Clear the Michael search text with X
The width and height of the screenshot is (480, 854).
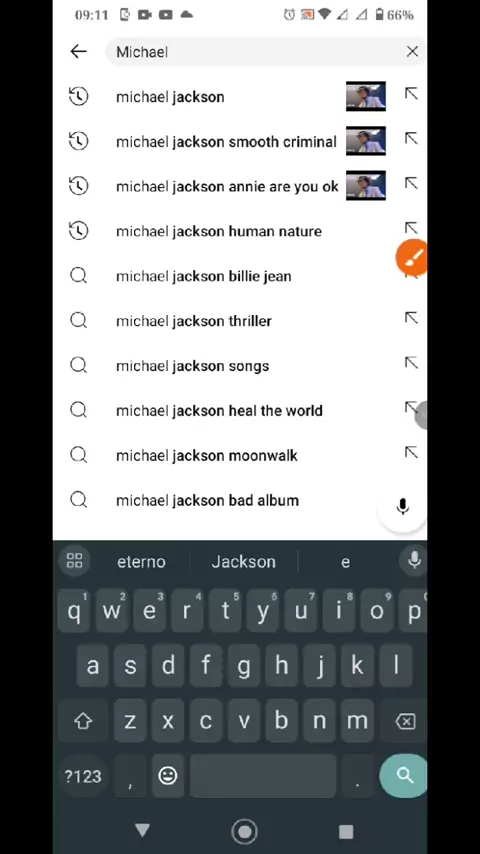(x=412, y=51)
